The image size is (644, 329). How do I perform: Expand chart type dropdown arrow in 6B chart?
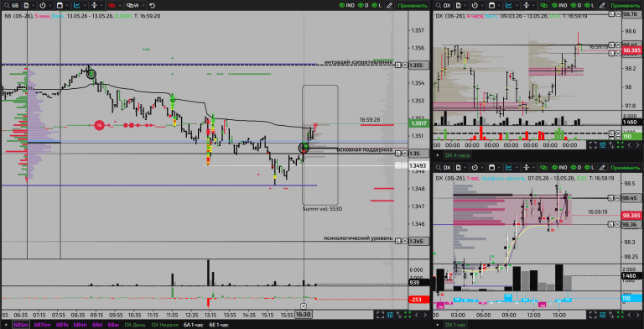[85, 5]
